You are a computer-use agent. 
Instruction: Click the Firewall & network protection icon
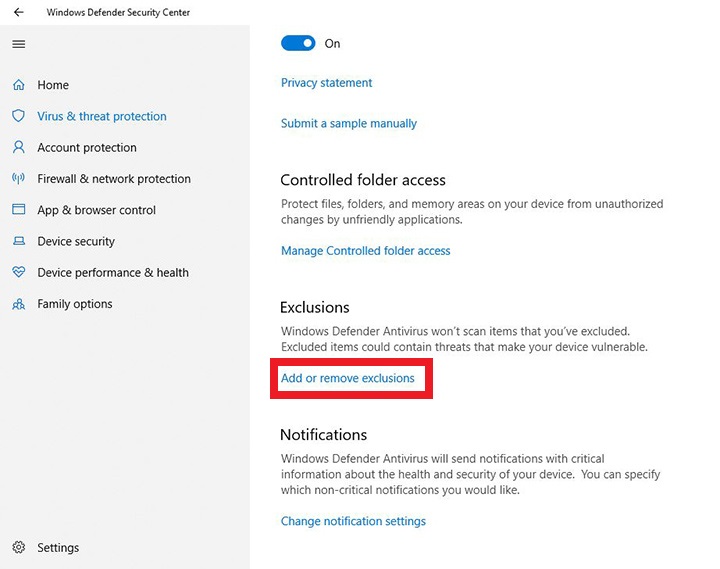click(18, 179)
